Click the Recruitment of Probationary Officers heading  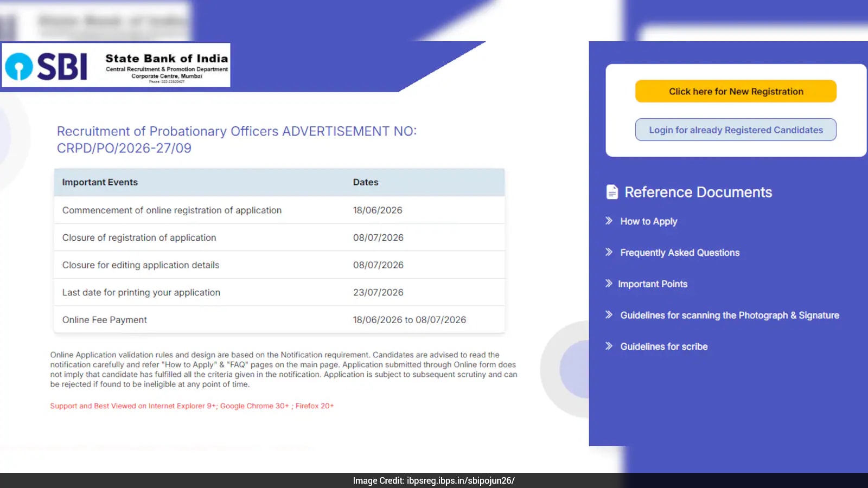[x=237, y=139]
